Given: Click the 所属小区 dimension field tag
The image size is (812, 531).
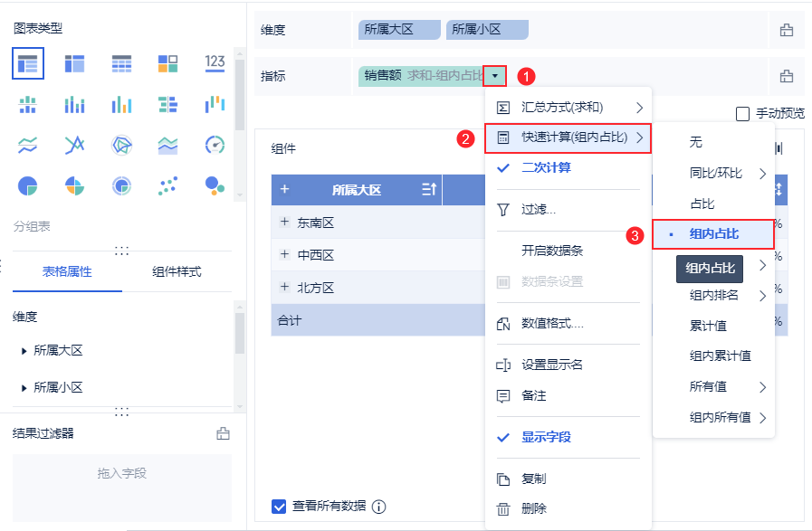Looking at the screenshot, I should pyautogui.click(x=487, y=30).
